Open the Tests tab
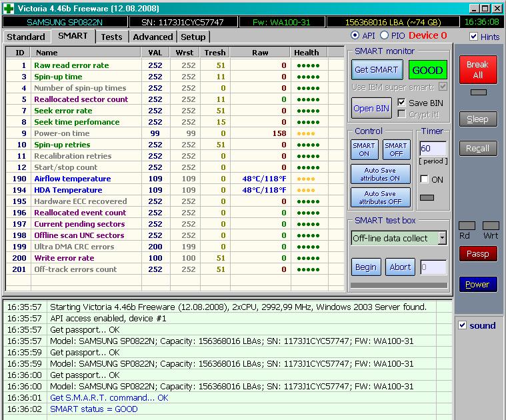The height and width of the screenshot is (420, 506). (111, 37)
